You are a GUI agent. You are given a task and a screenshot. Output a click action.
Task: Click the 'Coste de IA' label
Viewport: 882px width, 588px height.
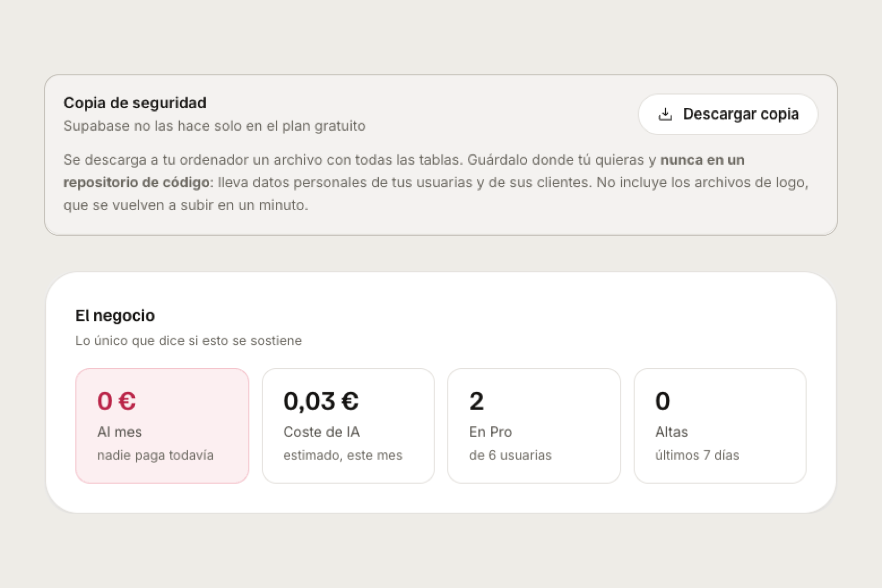click(x=321, y=432)
